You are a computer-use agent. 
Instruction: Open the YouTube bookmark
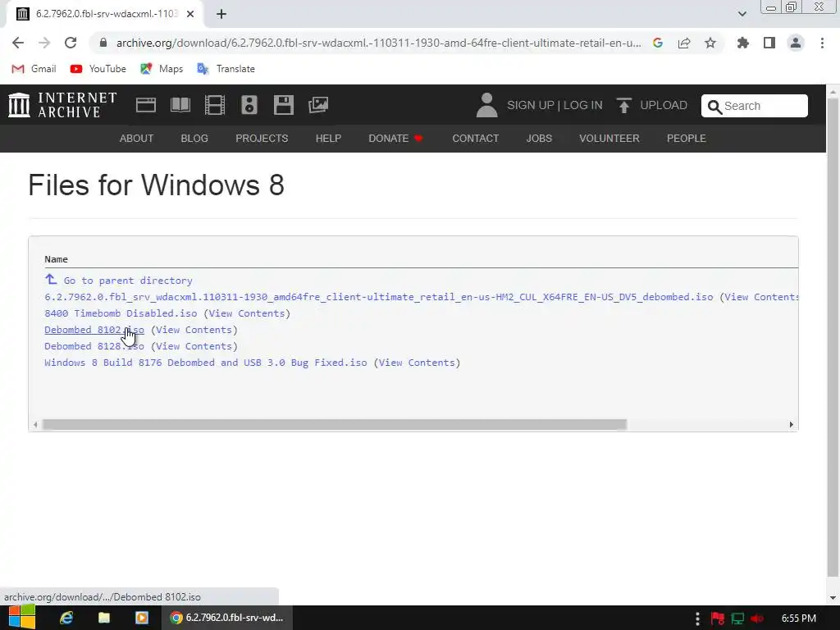click(98, 69)
